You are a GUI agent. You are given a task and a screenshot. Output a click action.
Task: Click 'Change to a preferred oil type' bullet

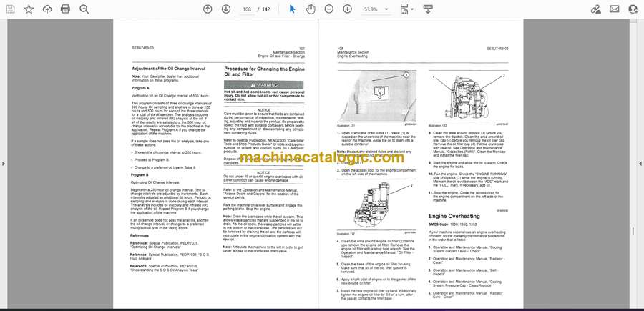click(x=165, y=167)
